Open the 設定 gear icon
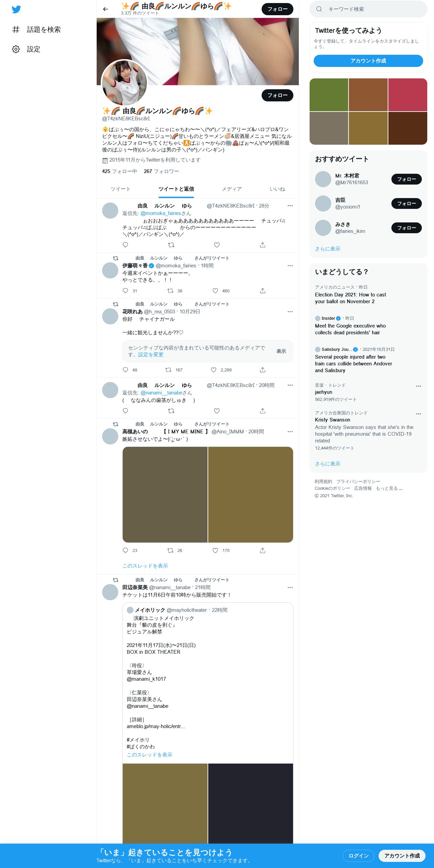The height and width of the screenshot is (868, 434). [16, 49]
